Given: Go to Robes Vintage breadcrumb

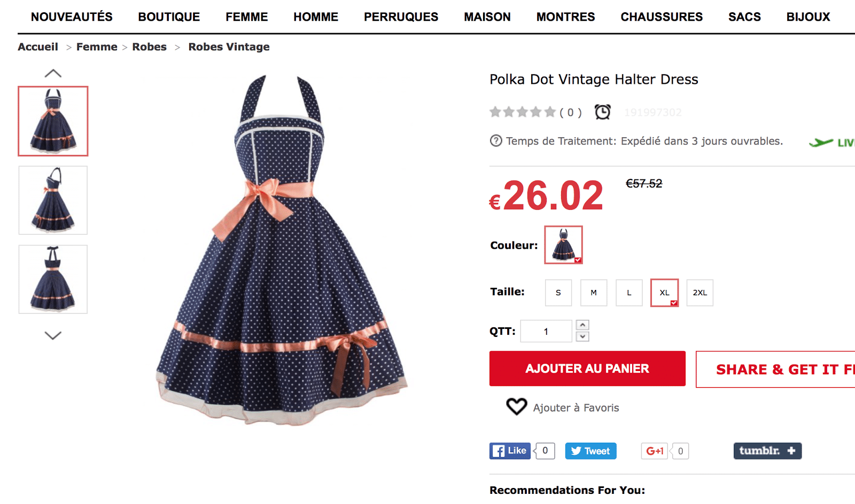Looking at the screenshot, I should click(229, 47).
